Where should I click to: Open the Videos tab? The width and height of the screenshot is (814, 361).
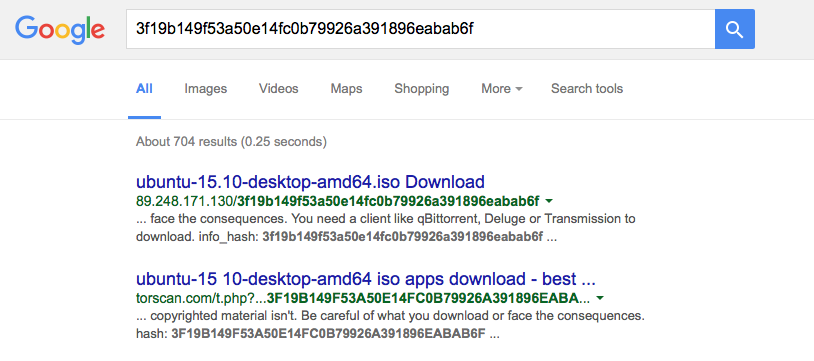(279, 89)
